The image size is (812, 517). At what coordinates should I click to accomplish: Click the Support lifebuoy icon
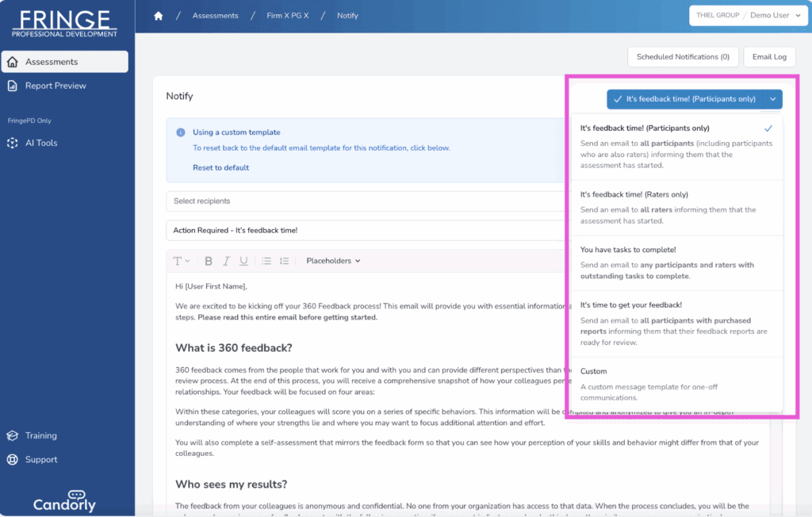pos(13,460)
